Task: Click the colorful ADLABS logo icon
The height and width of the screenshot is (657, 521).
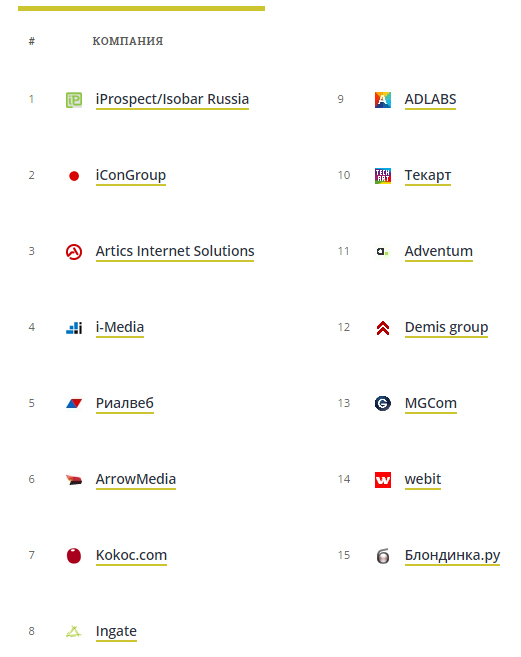Action: pyautogui.click(x=383, y=100)
